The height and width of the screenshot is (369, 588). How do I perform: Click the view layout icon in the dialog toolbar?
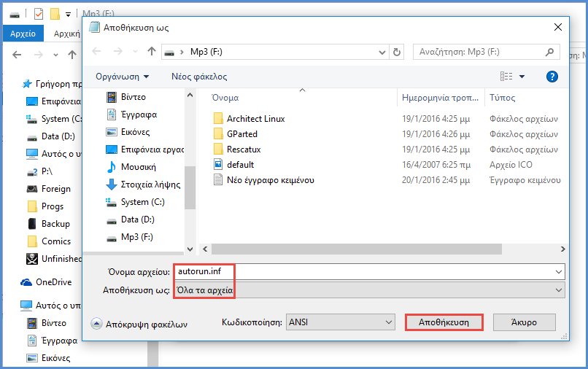click(506, 77)
